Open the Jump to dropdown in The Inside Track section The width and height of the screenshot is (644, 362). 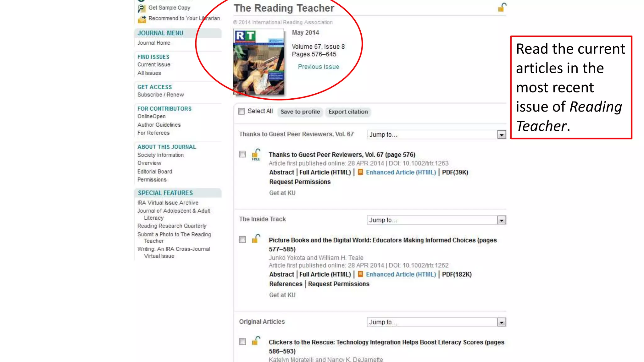(x=501, y=220)
